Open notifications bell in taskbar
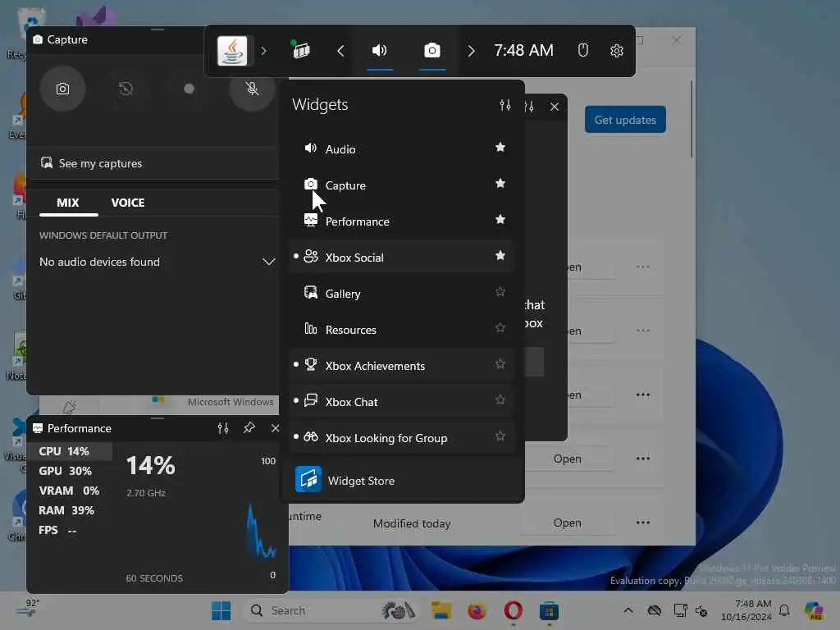This screenshot has height=630, width=840. click(784, 610)
